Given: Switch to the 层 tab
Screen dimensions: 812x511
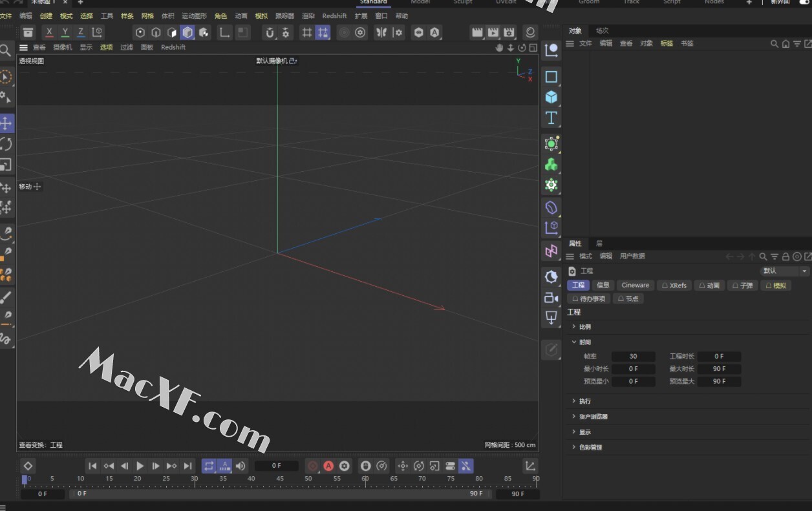Looking at the screenshot, I should click(599, 244).
